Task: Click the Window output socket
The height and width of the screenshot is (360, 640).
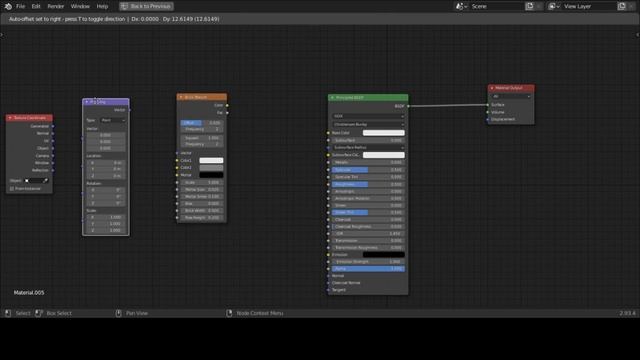Action: (53, 163)
